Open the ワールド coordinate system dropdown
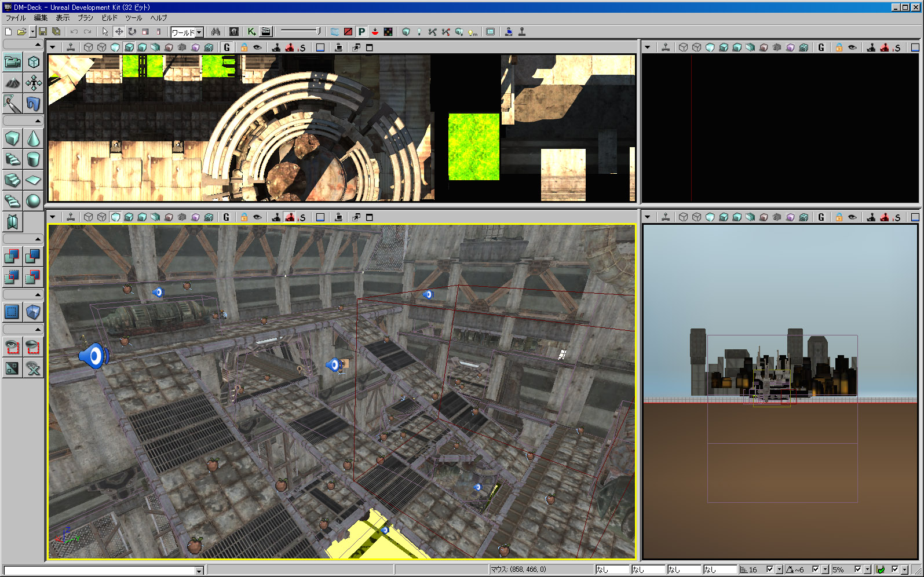 pos(199,32)
